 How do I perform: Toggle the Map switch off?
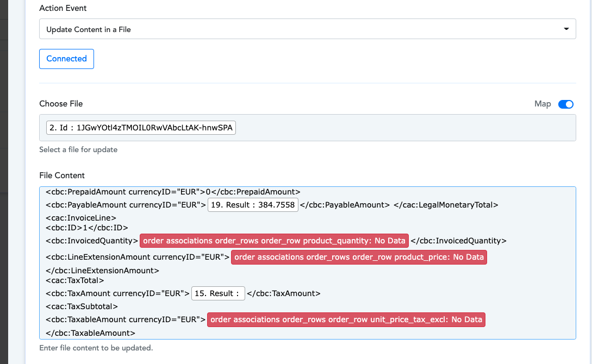click(x=565, y=104)
